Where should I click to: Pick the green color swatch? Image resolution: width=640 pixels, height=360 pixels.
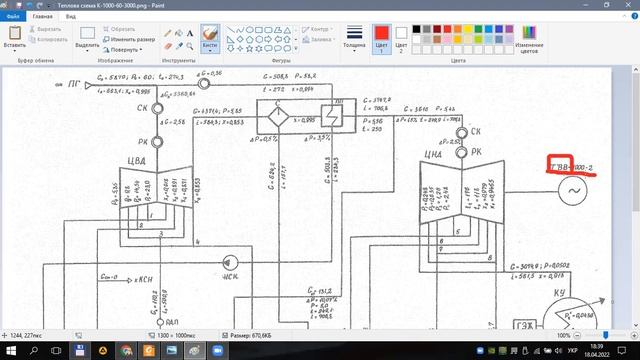(x=478, y=29)
